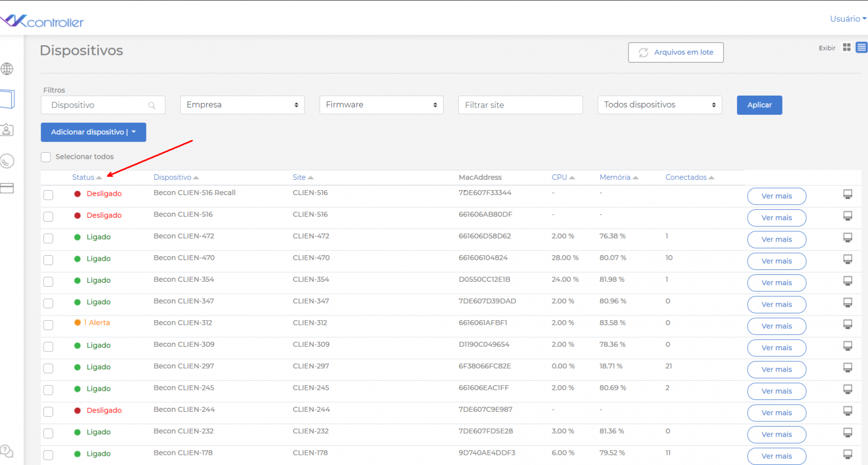Open the moon-shaped sidebar icon
Viewport: 868px width, 465px height.
[x=7, y=161]
